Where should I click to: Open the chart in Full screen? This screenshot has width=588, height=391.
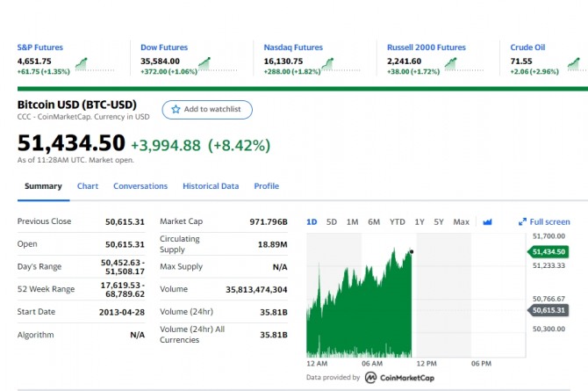[x=544, y=222]
